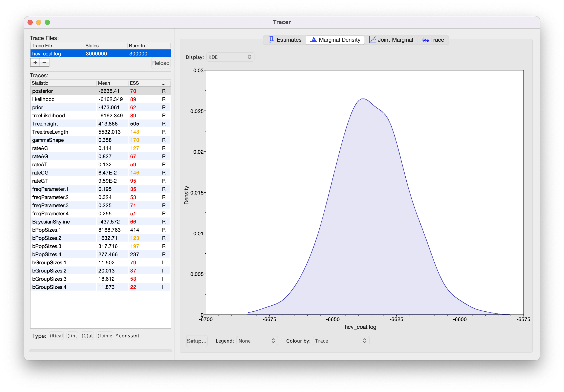The image size is (564, 392).
Task: Click the Estimates tab mu icon
Action: [x=271, y=40]
